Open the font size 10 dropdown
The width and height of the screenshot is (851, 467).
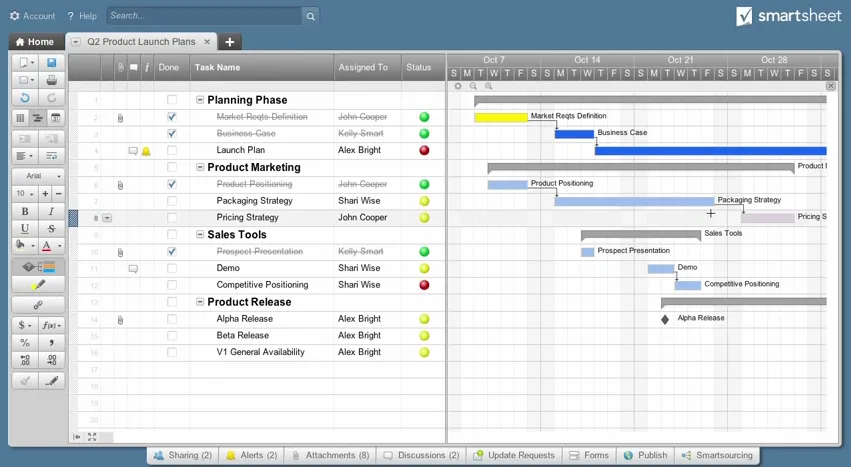tap(24, 193)
